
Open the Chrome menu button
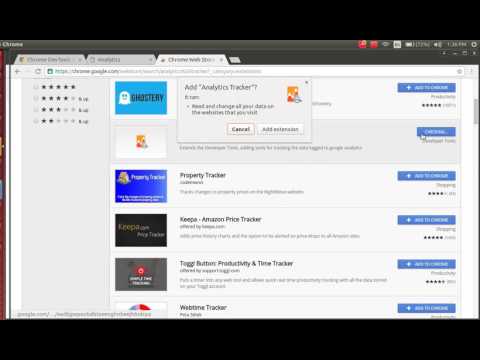tap(471, 71)
